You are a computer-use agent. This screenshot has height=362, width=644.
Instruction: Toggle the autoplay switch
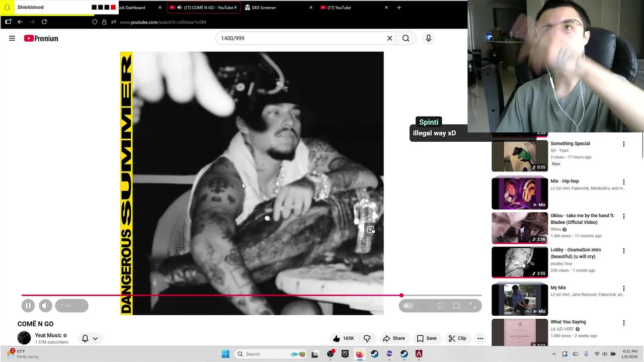tap(408, 306)
